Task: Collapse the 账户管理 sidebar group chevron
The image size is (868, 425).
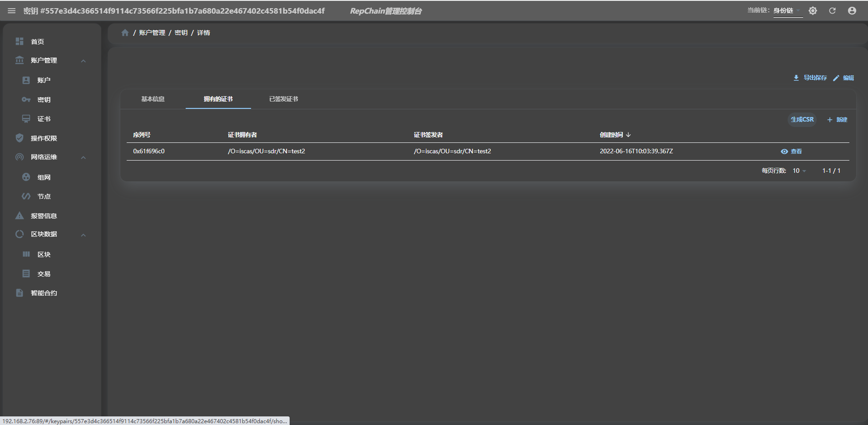Action: click(x=84, y=61)
